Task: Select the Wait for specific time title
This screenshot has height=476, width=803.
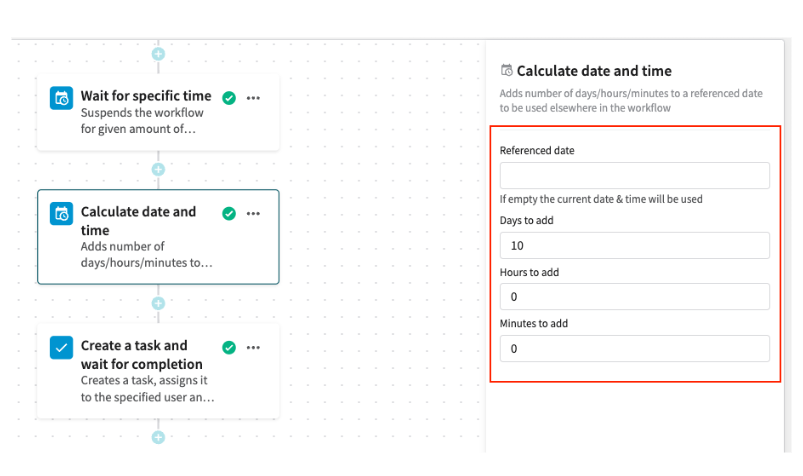Action: (146, 96)
